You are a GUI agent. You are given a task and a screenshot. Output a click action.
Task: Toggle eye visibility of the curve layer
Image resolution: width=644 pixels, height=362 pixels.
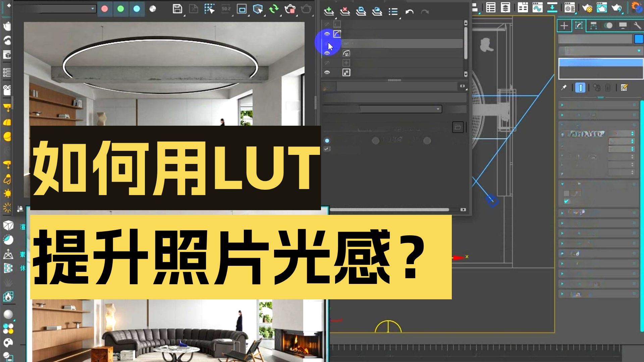point(327,34)
